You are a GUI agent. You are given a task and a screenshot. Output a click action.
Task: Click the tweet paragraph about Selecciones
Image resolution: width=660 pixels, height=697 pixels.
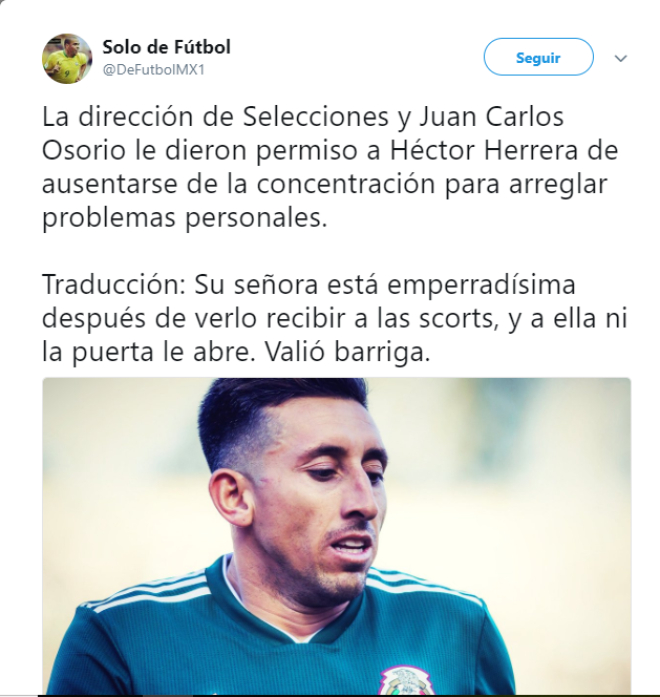click(330, 167)
